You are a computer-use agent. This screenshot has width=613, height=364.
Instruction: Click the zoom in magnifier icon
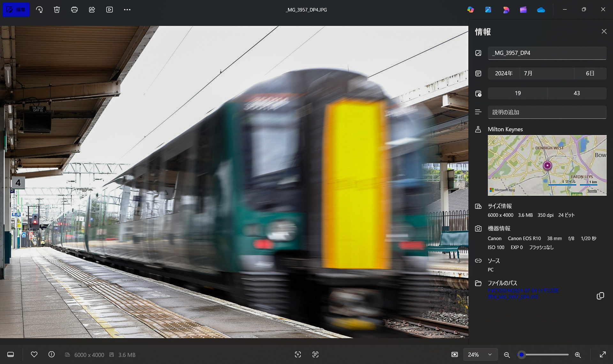point(578,355)
